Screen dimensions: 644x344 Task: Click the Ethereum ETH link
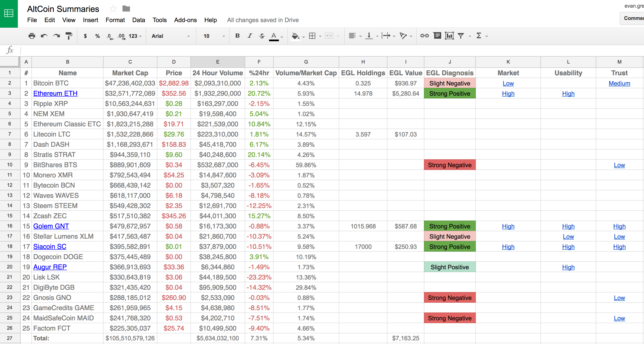point(55,94)
